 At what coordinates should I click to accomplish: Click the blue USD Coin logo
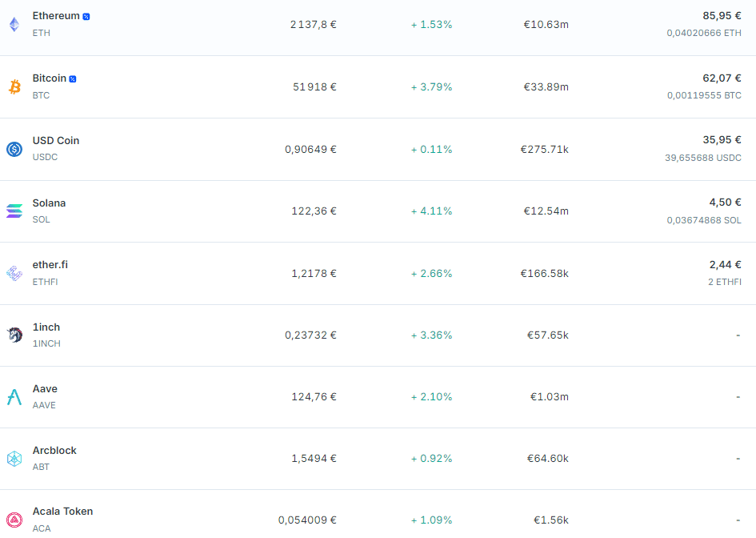[x=14, y=149]
